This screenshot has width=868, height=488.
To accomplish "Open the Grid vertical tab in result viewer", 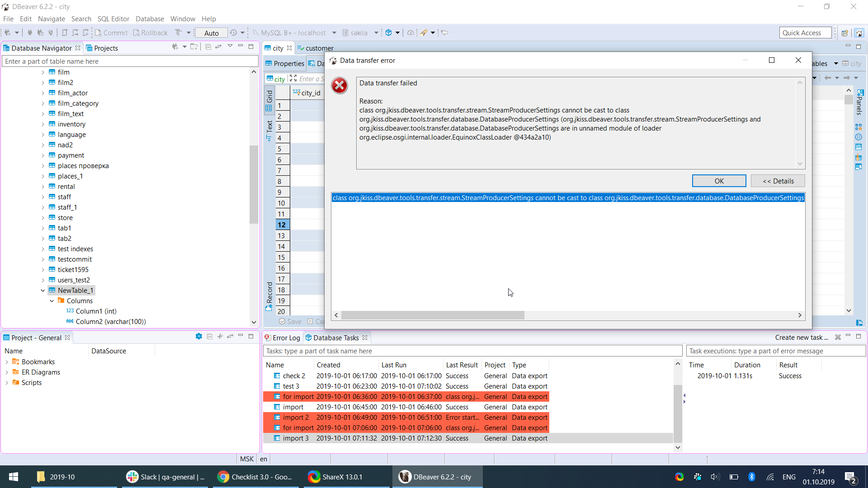I will [269, 100].
